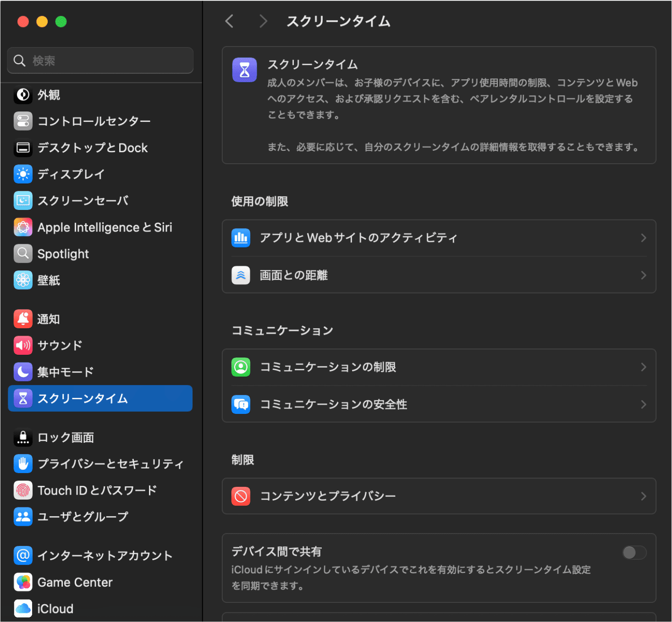This screenshot has height=622, width=672.
Task: Click the アプリとWebサイトのアクティビティ bar chart icon
Action: (x=241, y=238)
